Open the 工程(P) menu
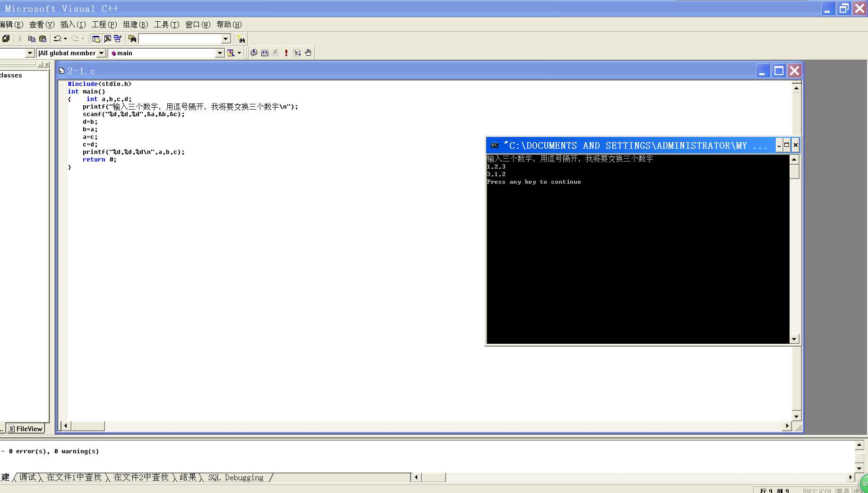The height and width of the screenshot is (493, 868). (x=104, y=25)
